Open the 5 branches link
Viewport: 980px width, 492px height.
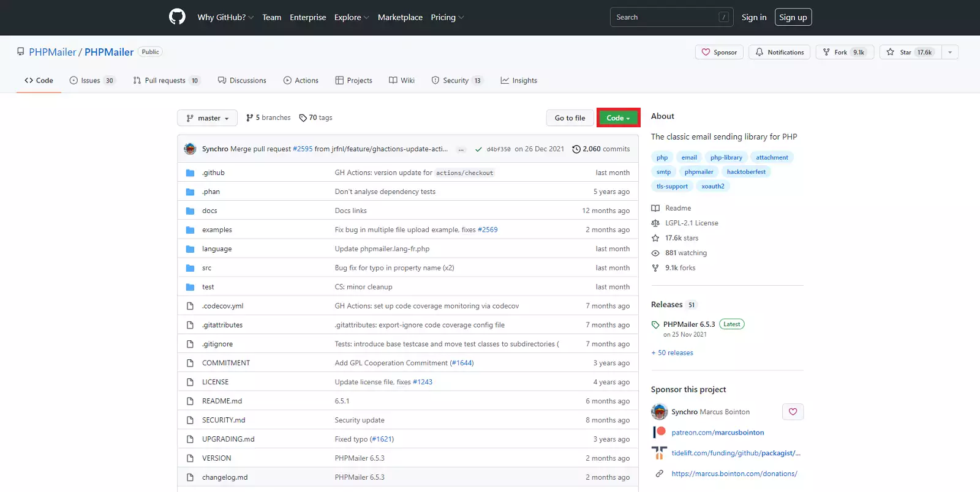[268, 117]
